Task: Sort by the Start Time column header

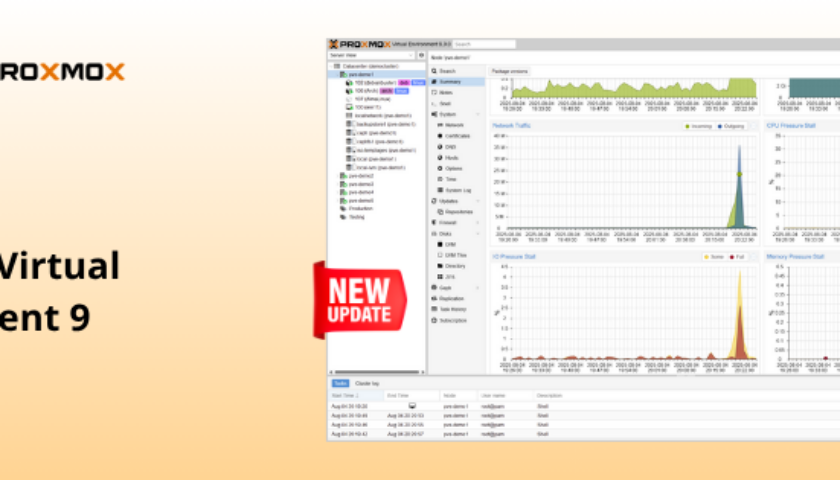Action: (356, 395)
